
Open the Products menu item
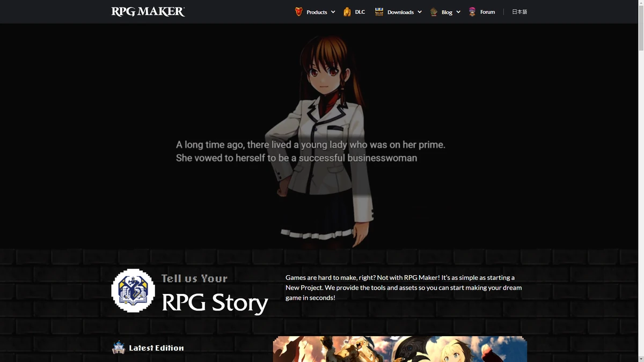coord(317,11)
